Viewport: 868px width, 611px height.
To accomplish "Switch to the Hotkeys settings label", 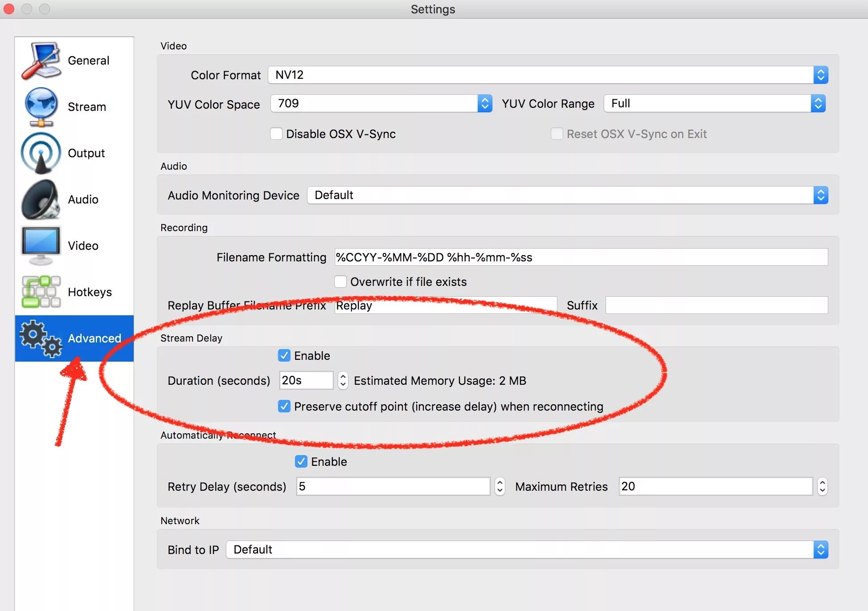I will pyautogui.click(x=90, y=292).
